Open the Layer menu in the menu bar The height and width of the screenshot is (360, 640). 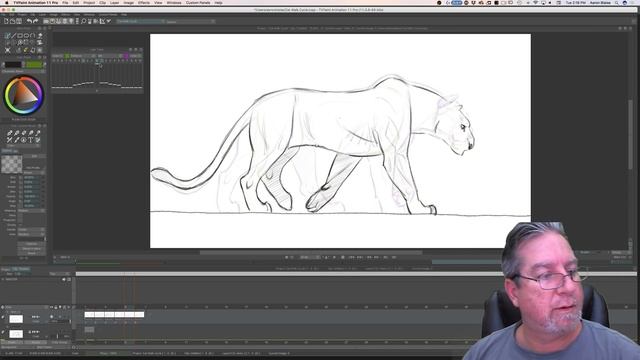115,2
